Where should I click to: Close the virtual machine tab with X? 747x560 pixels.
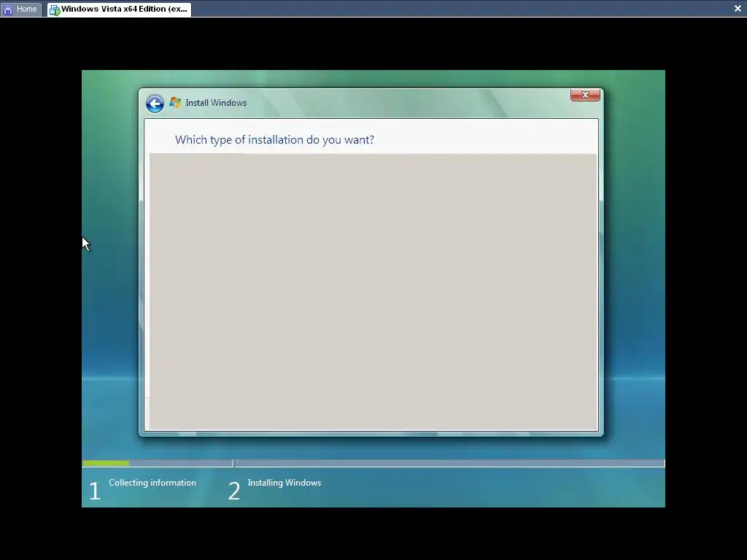pyautogui.click(x=738, y=9)
